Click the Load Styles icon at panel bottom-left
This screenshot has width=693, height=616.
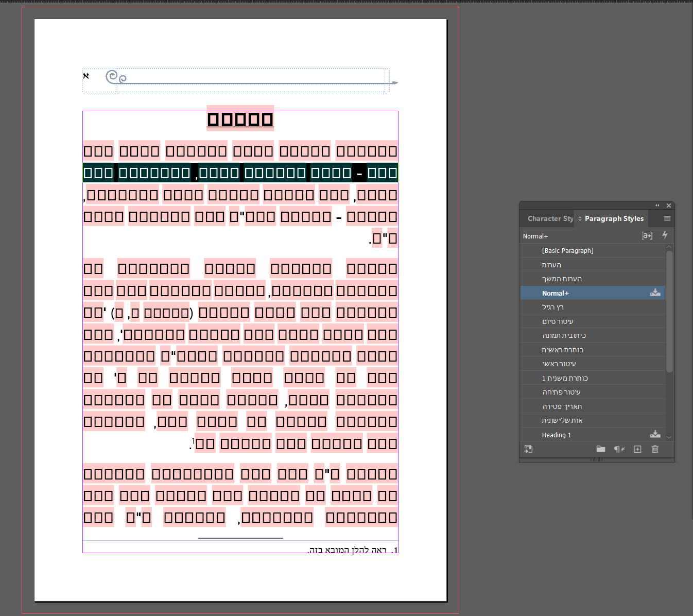(x=528, y=449)
